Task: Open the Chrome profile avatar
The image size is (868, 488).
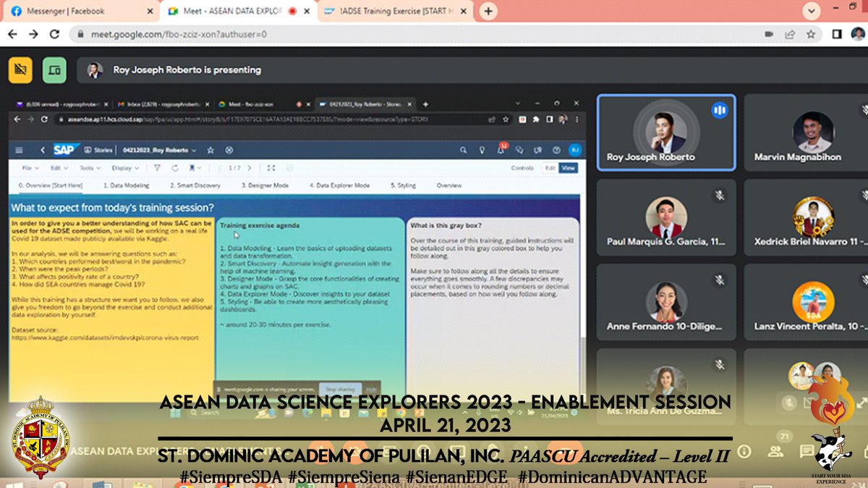Action: pos(856,34)
